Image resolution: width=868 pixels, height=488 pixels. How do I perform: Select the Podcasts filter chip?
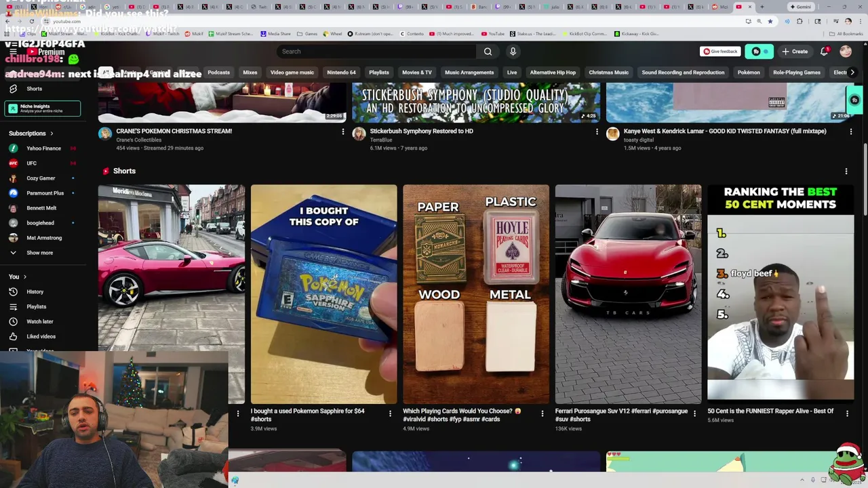[218, 73]
